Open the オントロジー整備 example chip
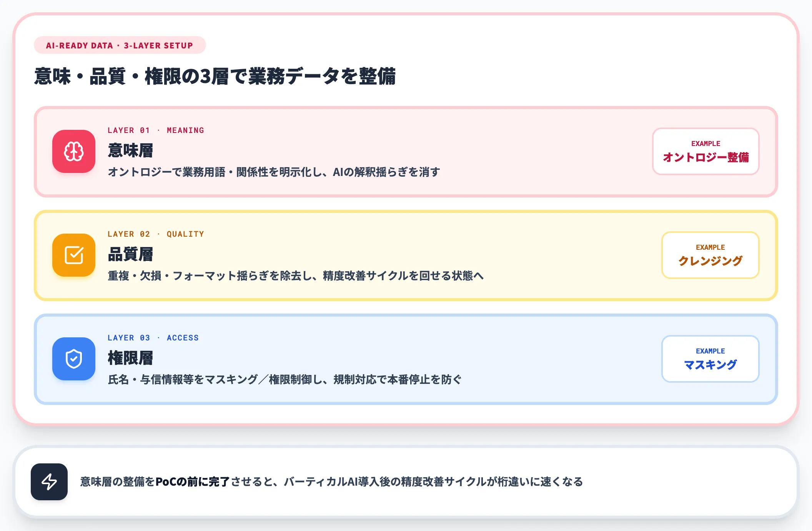812x531 pixels. tap(706, 151)
